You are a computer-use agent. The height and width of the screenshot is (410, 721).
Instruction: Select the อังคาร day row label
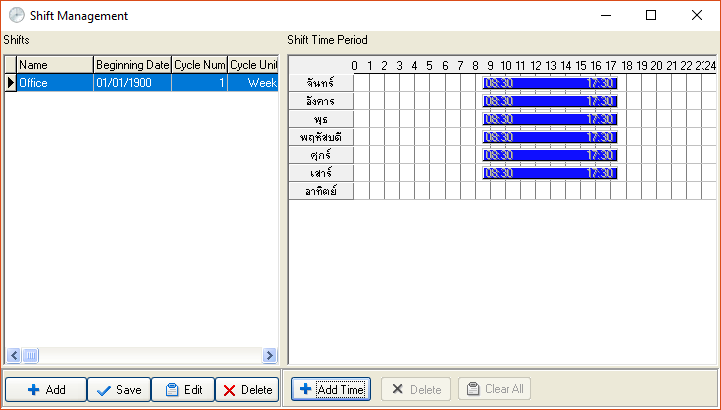point(321,101)
